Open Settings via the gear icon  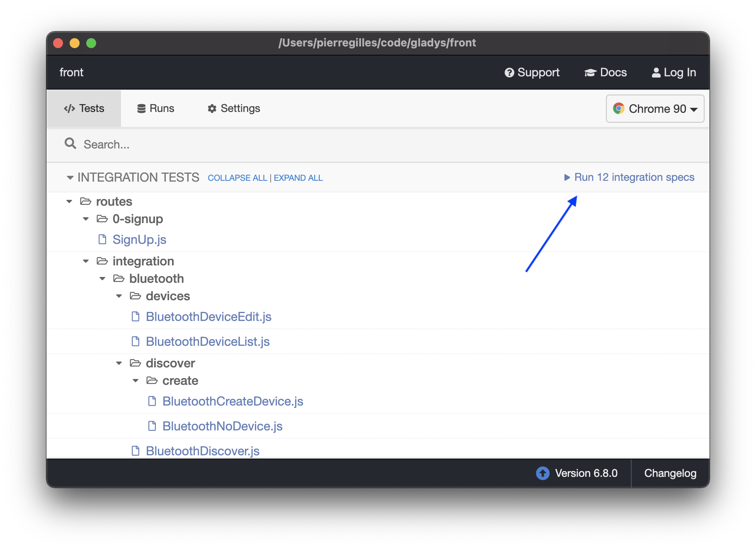[212, 108]
